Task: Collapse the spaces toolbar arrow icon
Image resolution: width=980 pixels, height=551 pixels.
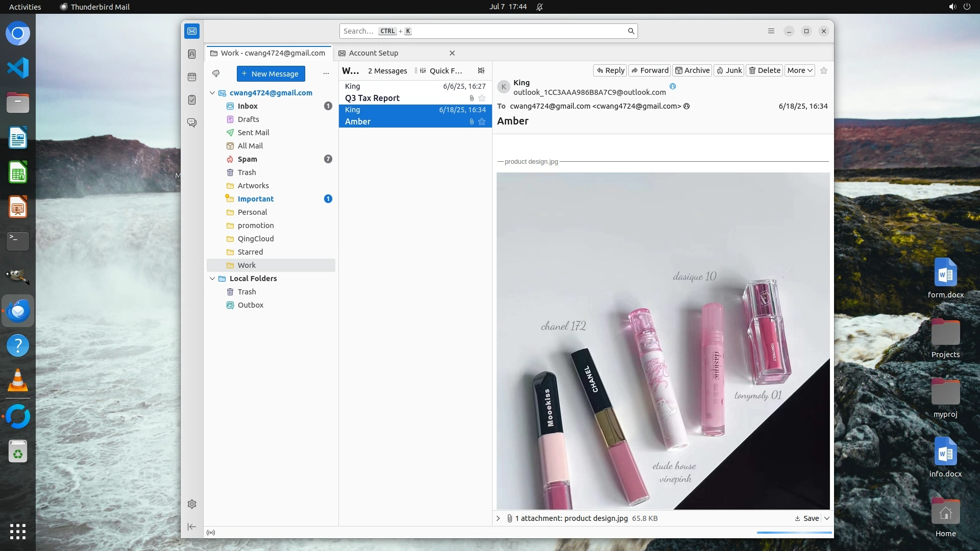Action: pyautogui.click(x=192, y=527)
